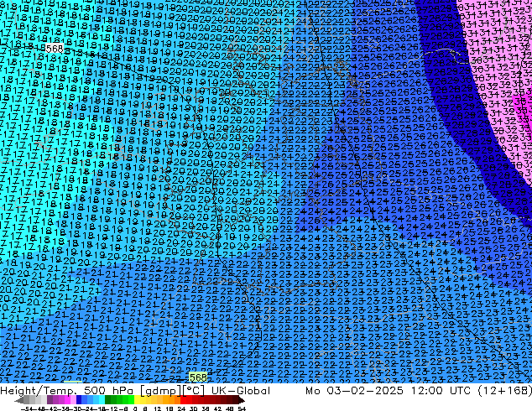Click the 568 contour label near top-left
The image size is (532, 411).
coord(55,49)
